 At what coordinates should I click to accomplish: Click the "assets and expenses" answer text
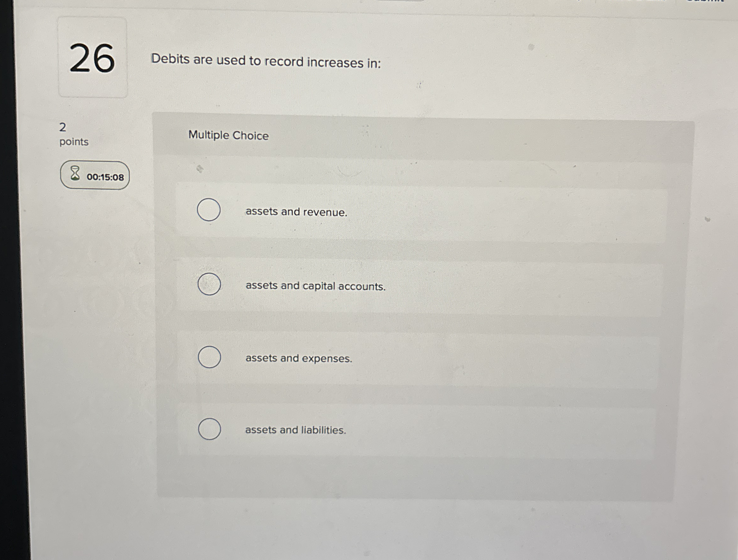point(299,359)
